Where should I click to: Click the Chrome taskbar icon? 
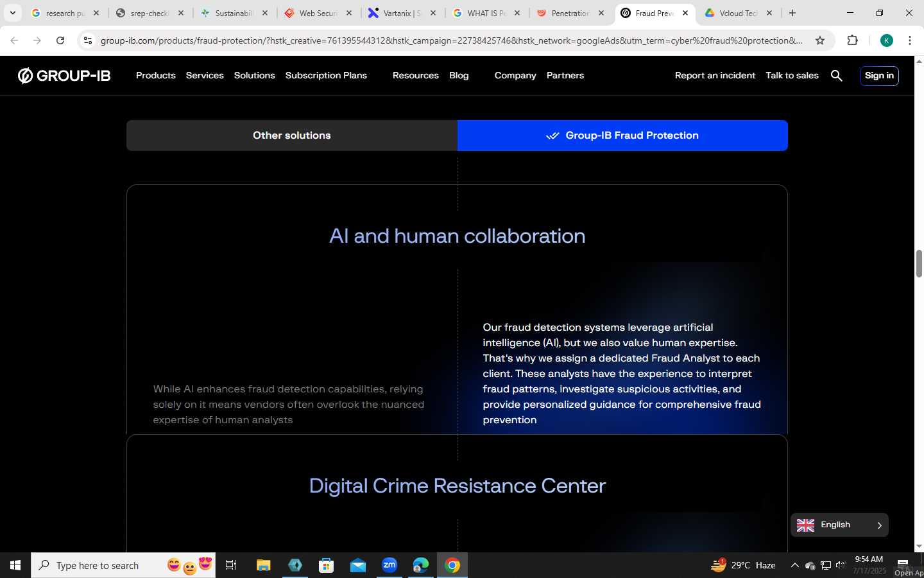coord(452,565)
